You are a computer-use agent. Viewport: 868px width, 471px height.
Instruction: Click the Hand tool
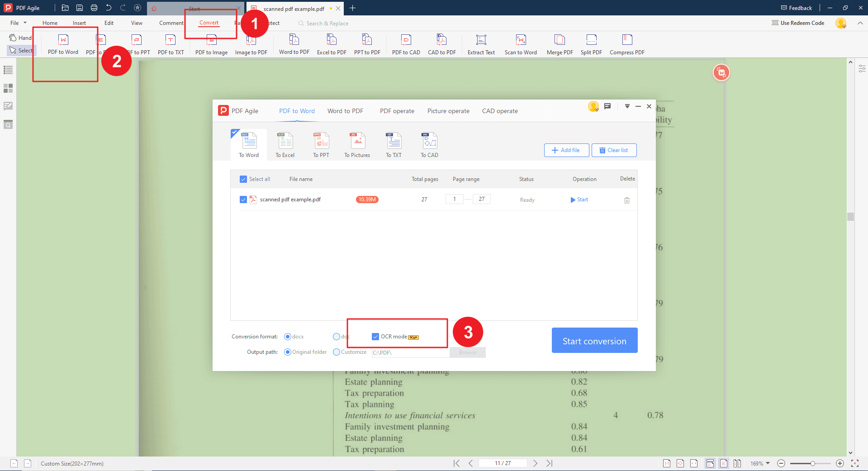(20, 38)
